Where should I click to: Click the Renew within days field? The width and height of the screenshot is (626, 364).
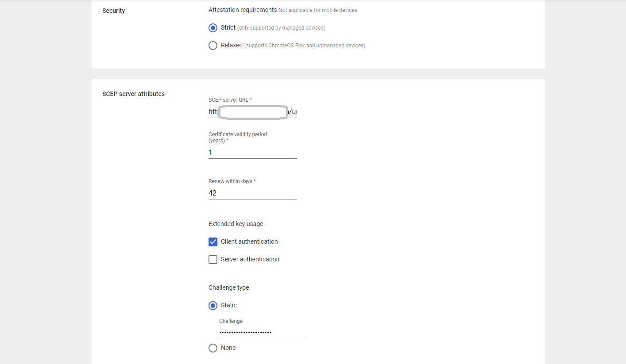252,193
